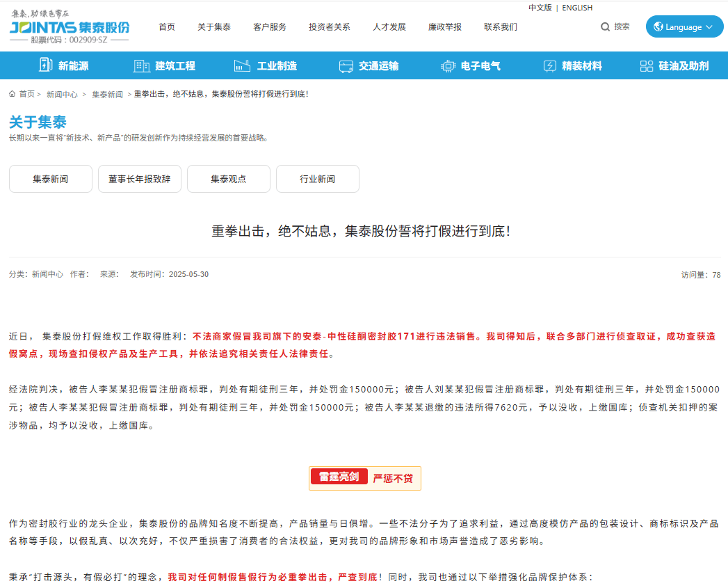The width and height of the screenshot is (728, 588).
Task: Click 新闻中心 breadcrumb link
Action: 62,94
